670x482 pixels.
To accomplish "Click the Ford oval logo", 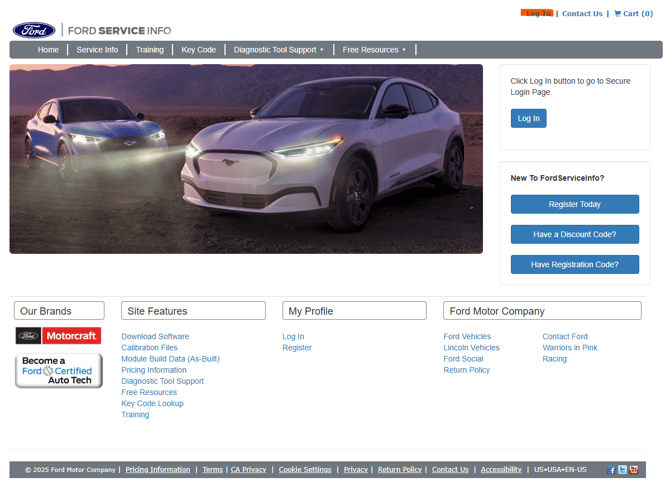I will tap(34, 30).
